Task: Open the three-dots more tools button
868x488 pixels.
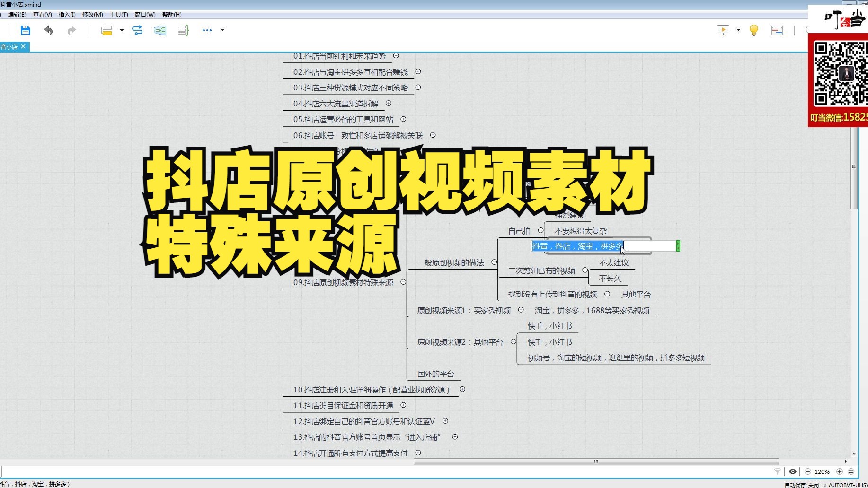Action: (x=207, y=30)
